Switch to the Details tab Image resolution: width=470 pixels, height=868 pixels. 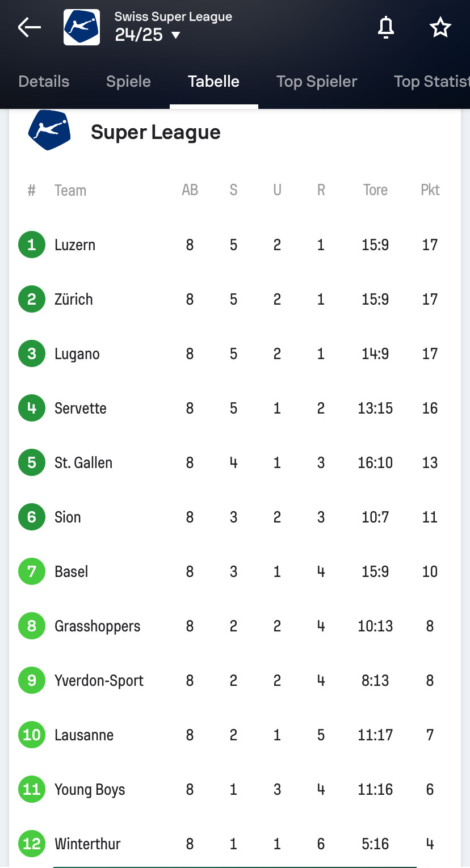44,81
